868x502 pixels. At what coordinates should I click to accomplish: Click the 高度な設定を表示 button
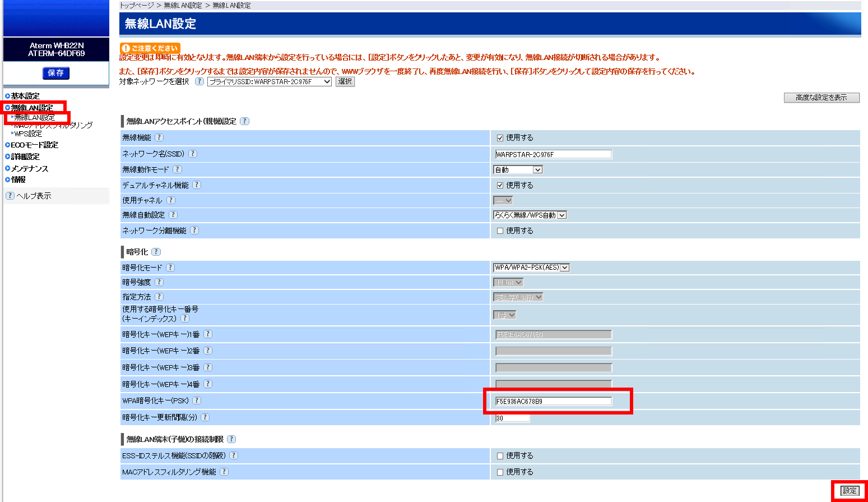(821, 98)
